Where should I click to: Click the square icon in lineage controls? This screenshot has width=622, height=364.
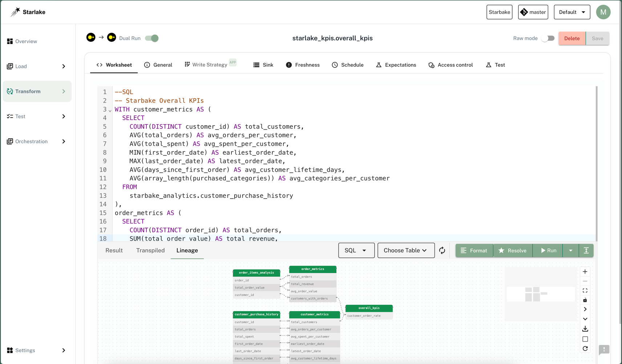585,339
